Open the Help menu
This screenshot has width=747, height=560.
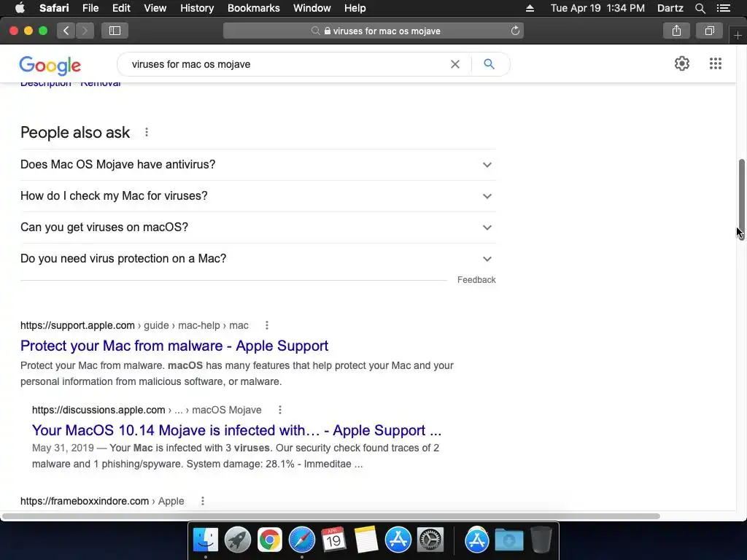[x=355, y=8]
